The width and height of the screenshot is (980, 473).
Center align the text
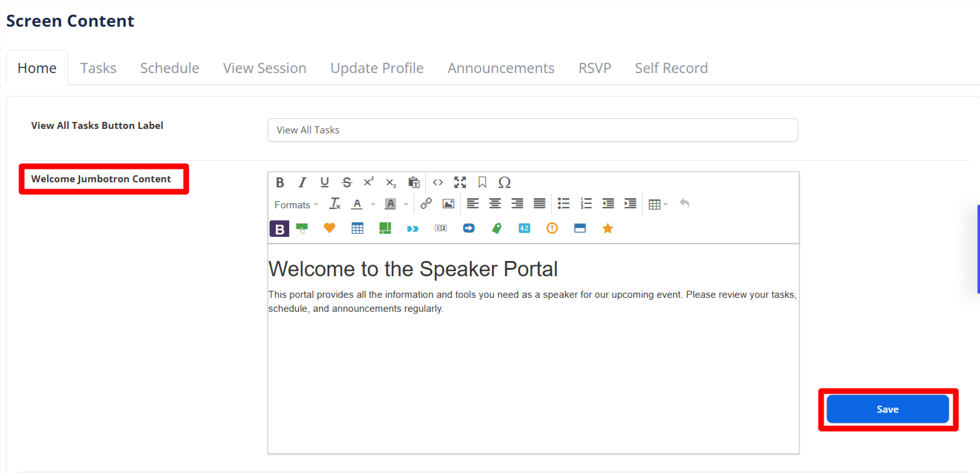point(495,204)
